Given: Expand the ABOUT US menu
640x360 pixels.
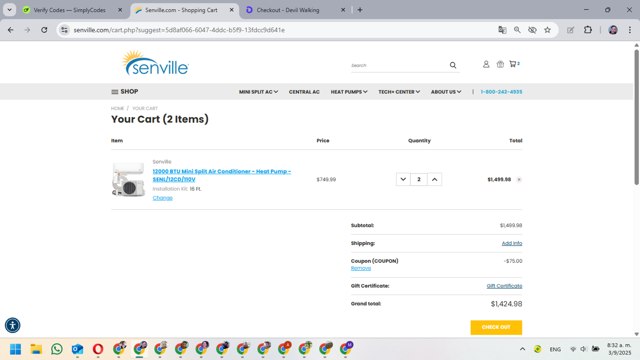Looking at the screenshot, I should click(x=446, y=92).
